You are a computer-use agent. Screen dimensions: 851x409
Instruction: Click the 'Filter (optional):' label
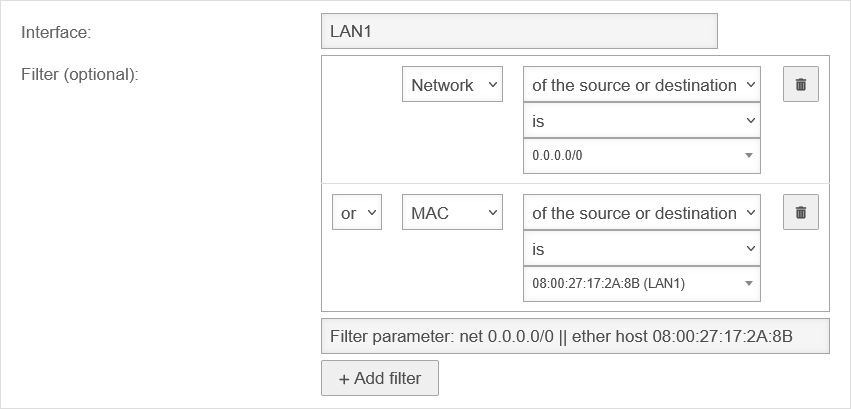79,74
